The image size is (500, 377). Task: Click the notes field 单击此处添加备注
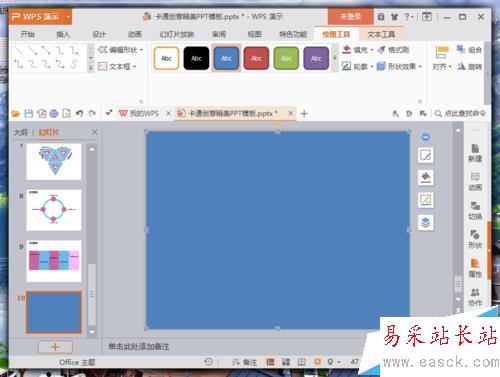click(139, 347)
